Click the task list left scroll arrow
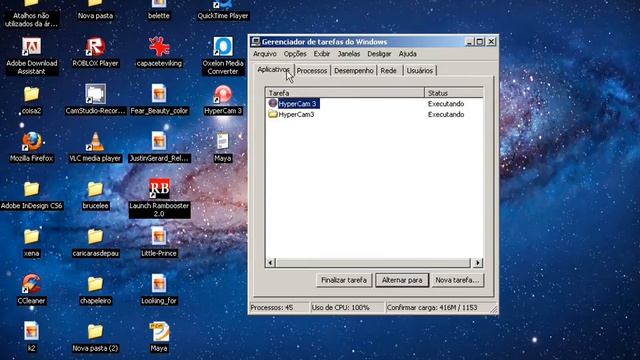The height and width of the screenshot is (360, 640). point(271,263)
